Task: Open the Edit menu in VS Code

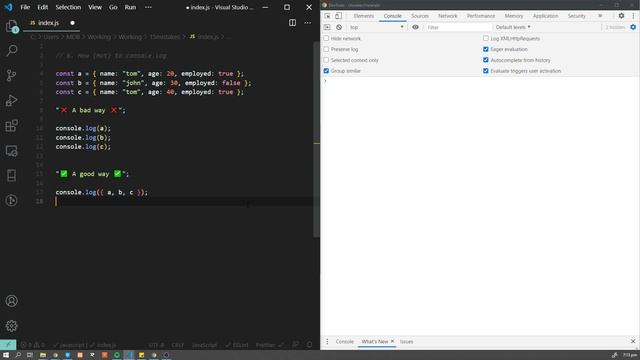Action: pos(42,7)
